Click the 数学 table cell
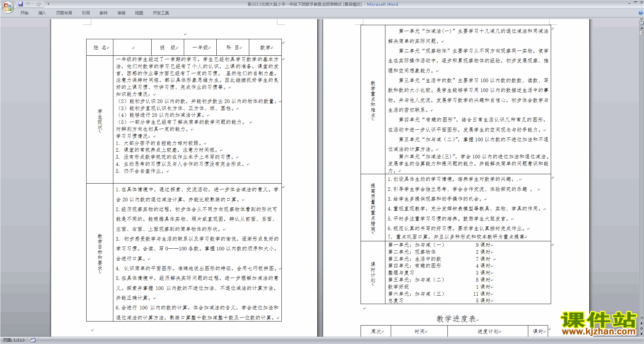Viewport: 644px width, 344px height. coord(265,47)
